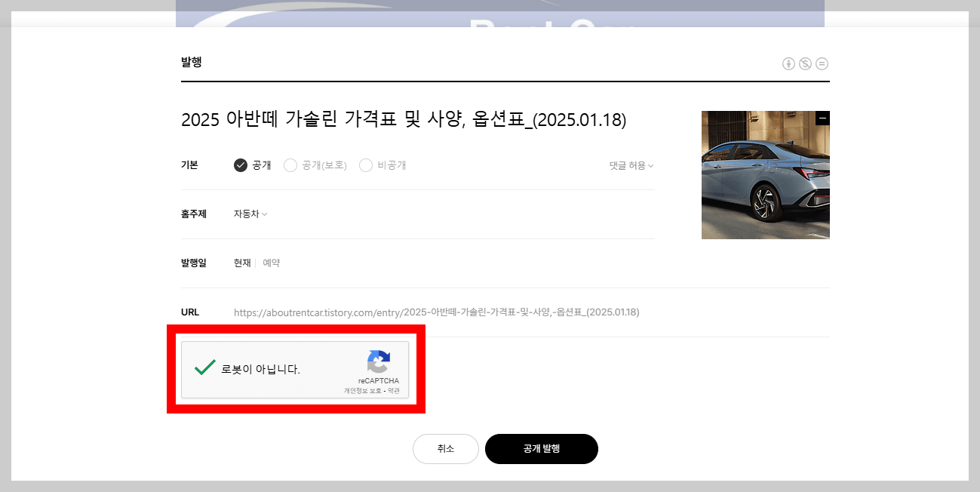Viewport: 980px width, 492px height.
Task: Choose 예약 scheduled publishing
Action: 271,263
